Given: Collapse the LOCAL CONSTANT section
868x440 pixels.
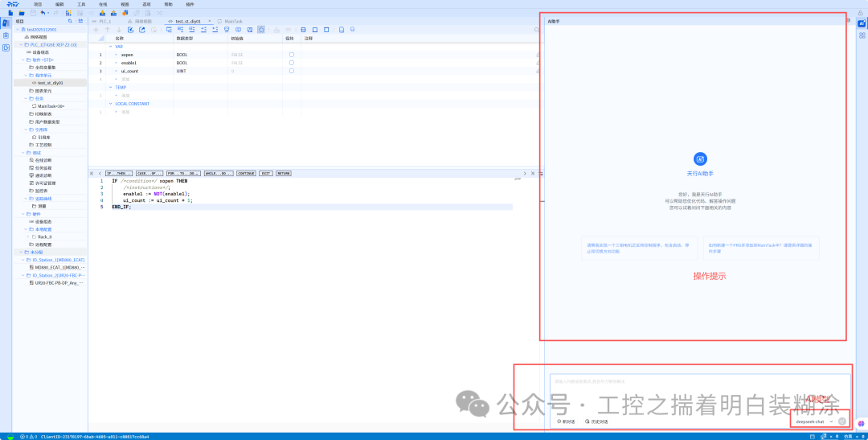Looking at the screenshot, I should (x=111, y=104).
